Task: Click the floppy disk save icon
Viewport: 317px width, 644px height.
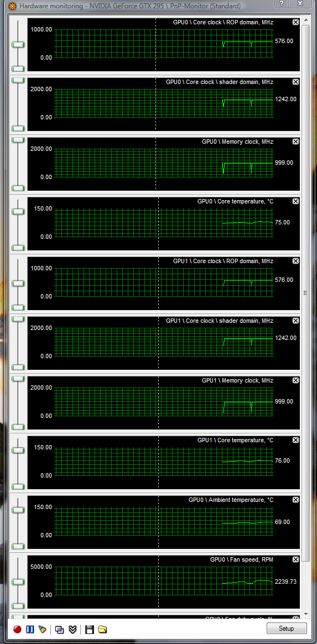Action: coord(89,629)
